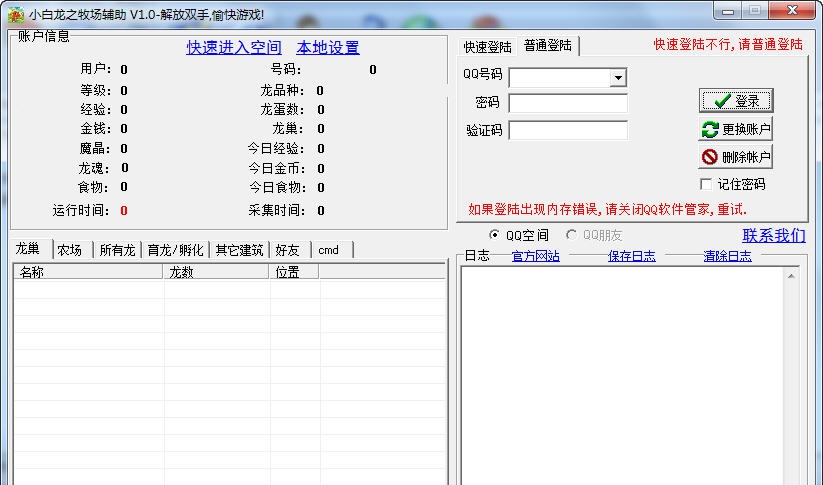This screenshot has width=823, height=485.
Task: Click the app icon in title bar
Action: click(x=16, y=14)
